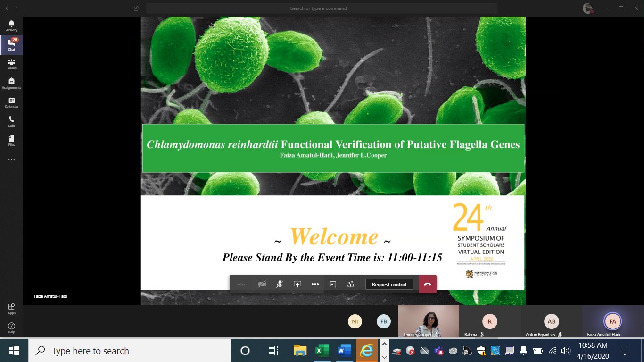Open more actions in meeting toolbar

(x=315, y=284)
